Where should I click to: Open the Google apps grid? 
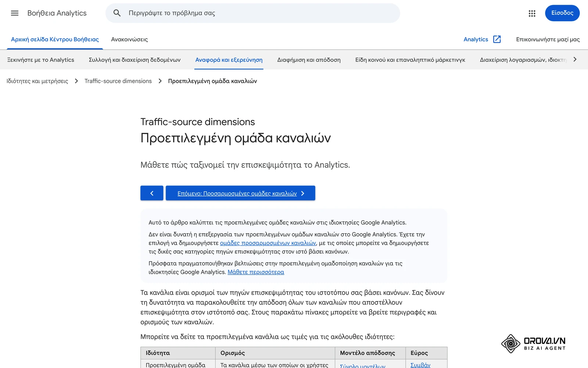click(532, 13)
